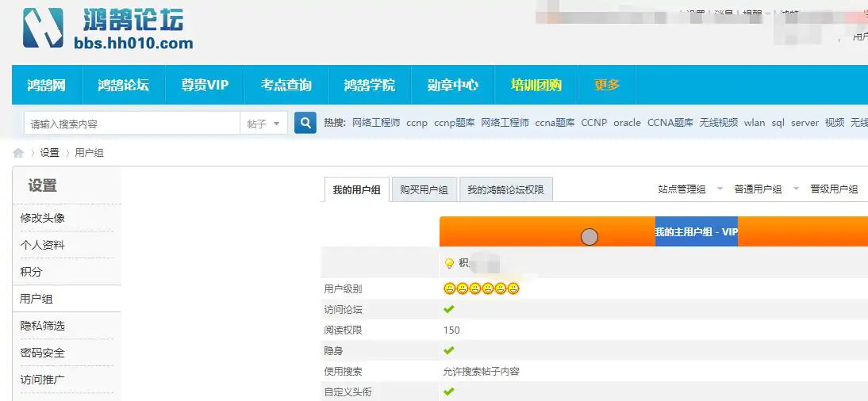
Task: Click the 用户组 breadcrumb link
Action: click(89, 153)
